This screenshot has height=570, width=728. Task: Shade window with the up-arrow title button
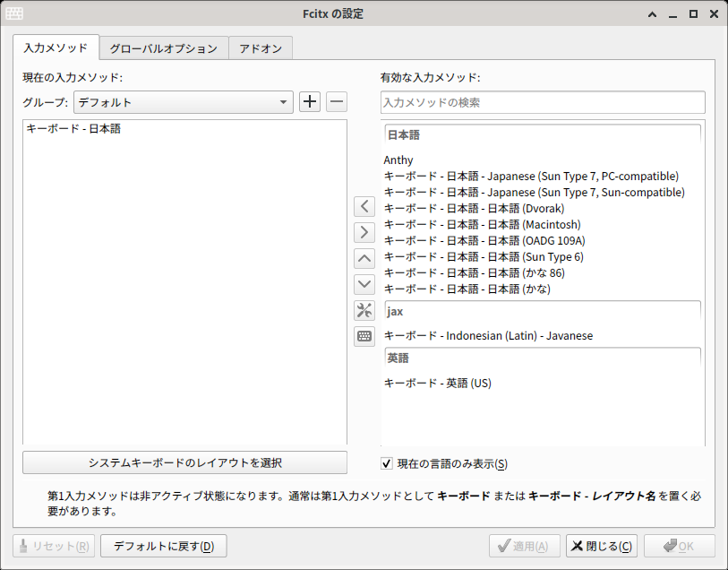652,14
